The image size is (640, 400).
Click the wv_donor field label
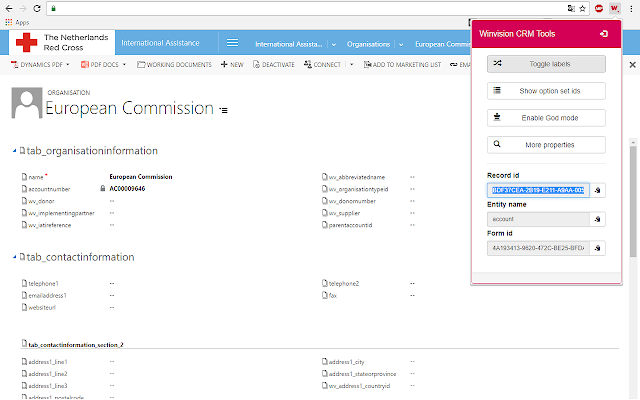coord(41,201)
